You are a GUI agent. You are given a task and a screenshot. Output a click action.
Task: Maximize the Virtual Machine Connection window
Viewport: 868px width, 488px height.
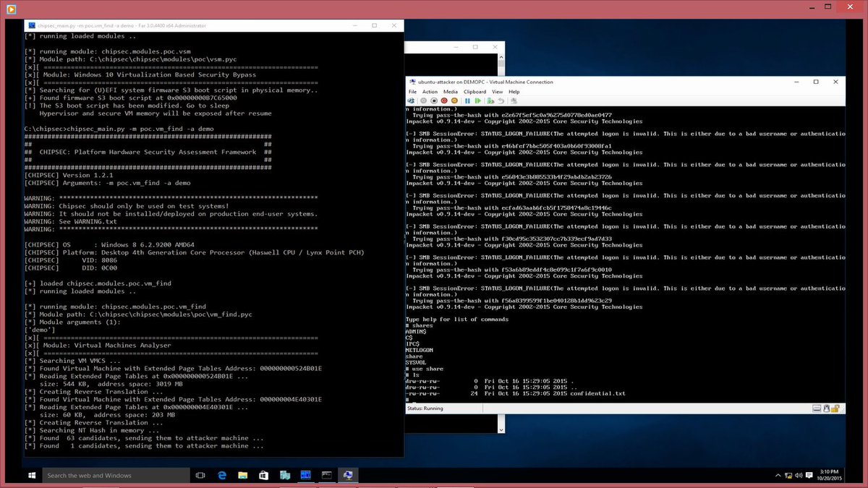point(816,82)
